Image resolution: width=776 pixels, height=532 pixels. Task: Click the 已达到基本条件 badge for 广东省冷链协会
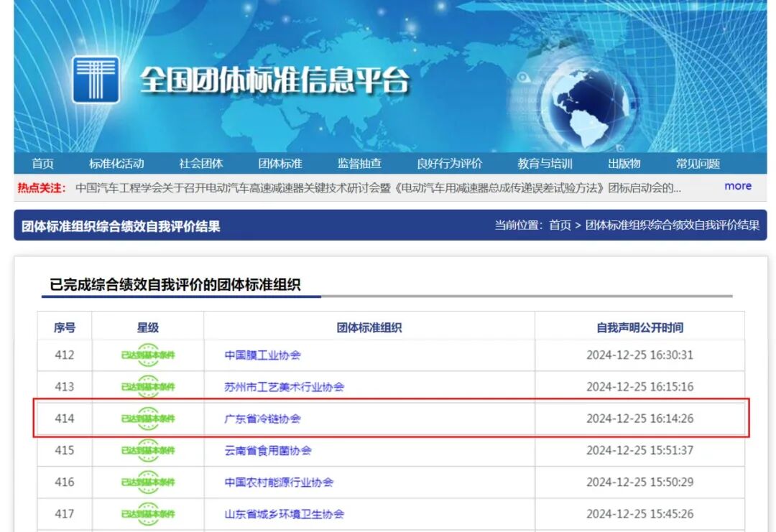(149, 418)
